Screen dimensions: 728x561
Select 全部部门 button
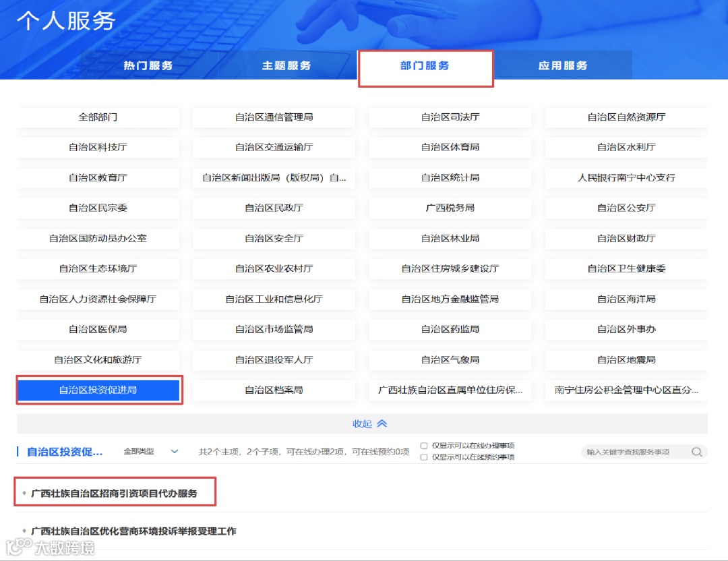click(98, 117)
